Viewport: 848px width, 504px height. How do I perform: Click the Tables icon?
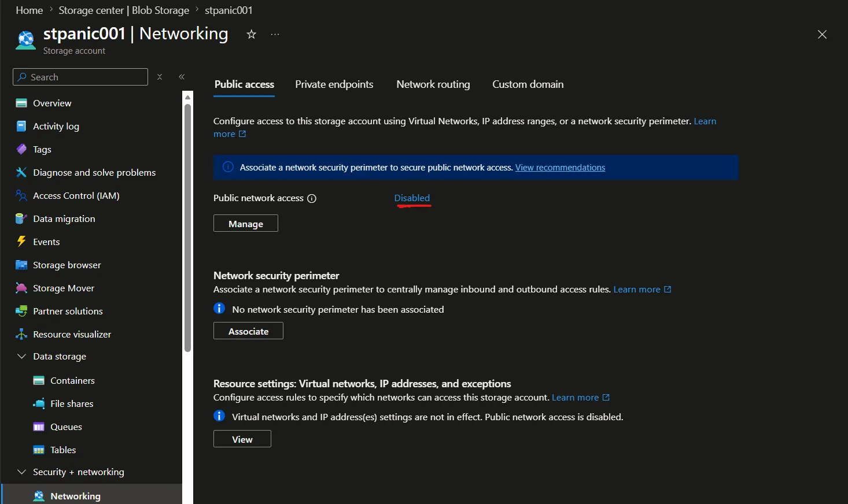coord(39,450)
